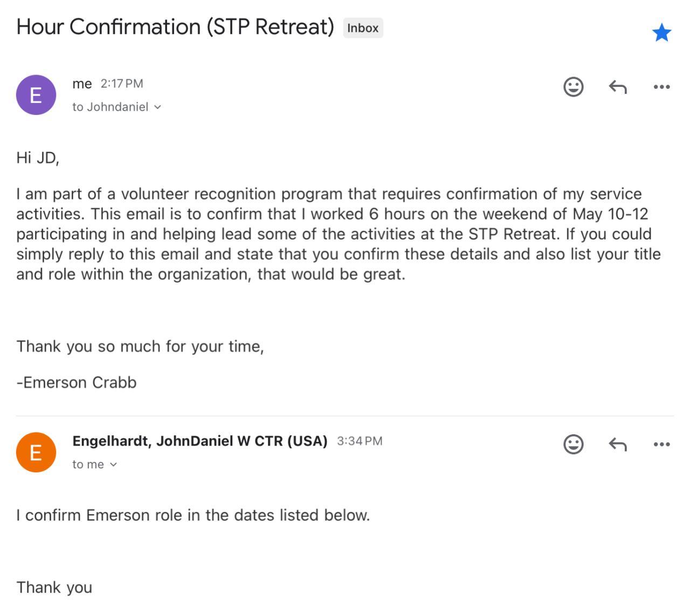
Task: Click sender name Engelhardt, JohnDaniel W CTR (USA)
Action: pos(200,441)
